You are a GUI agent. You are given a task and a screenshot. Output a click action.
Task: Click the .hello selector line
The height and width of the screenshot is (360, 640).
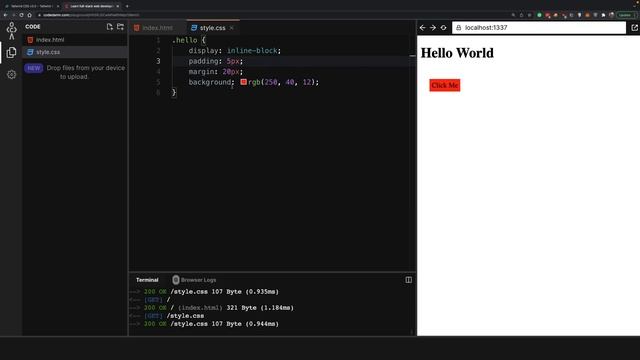click(x=189, y=40)
